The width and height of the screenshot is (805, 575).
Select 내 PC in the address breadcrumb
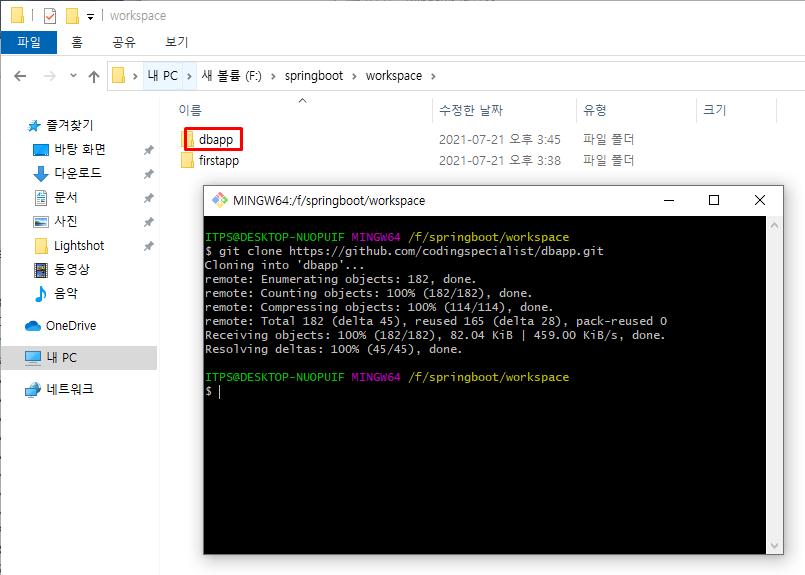163,76
